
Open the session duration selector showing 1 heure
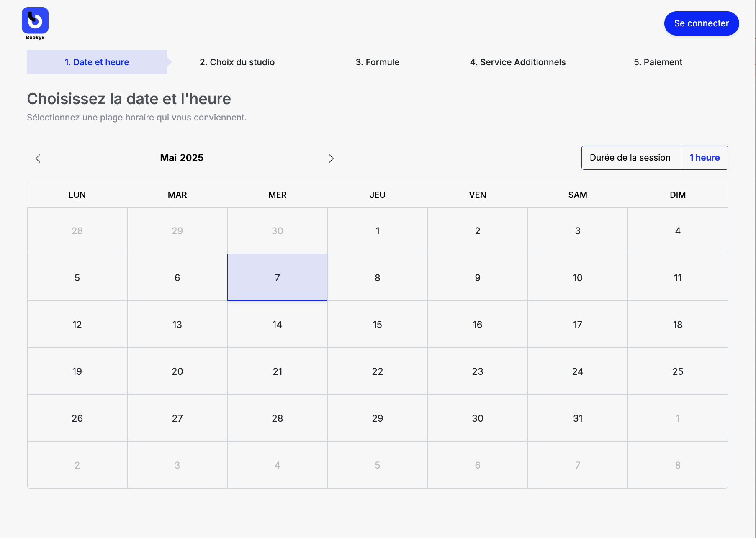[705, 158]
